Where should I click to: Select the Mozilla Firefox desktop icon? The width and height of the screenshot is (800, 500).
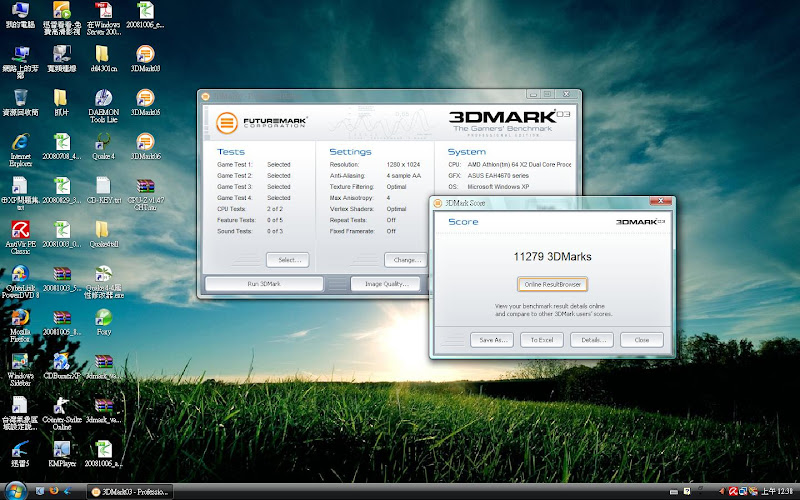click(20, 325)
